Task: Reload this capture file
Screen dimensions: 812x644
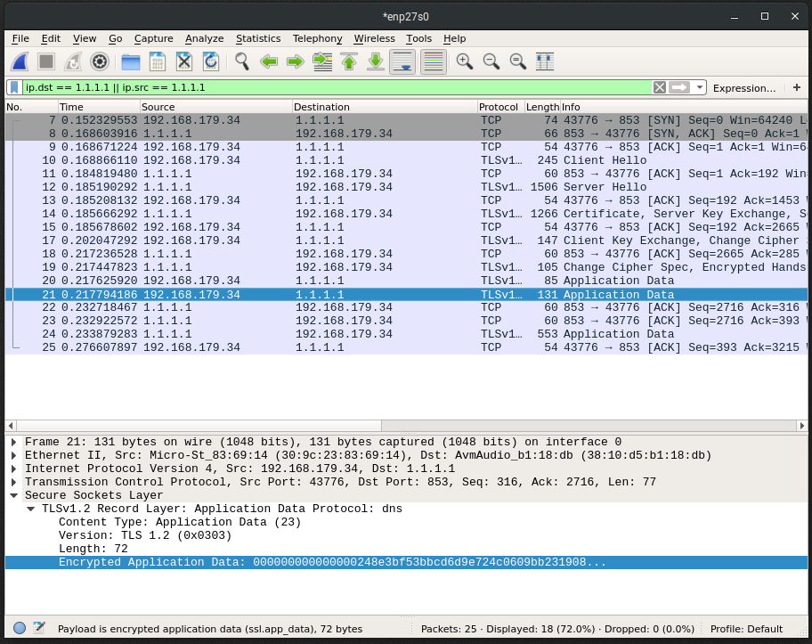Action: (x=211, y=61)
